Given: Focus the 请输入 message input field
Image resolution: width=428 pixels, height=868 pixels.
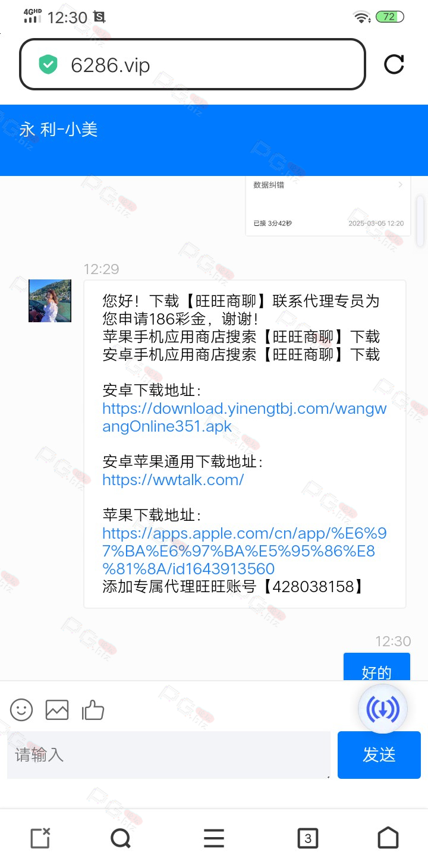Looking at the screenshot, I should pos(169,755).
